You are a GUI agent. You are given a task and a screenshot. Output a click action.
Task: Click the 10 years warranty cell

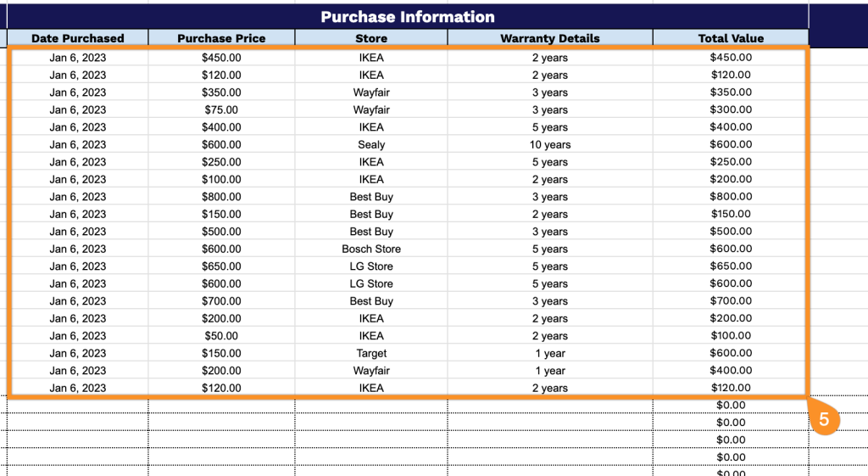click(550, 144)
